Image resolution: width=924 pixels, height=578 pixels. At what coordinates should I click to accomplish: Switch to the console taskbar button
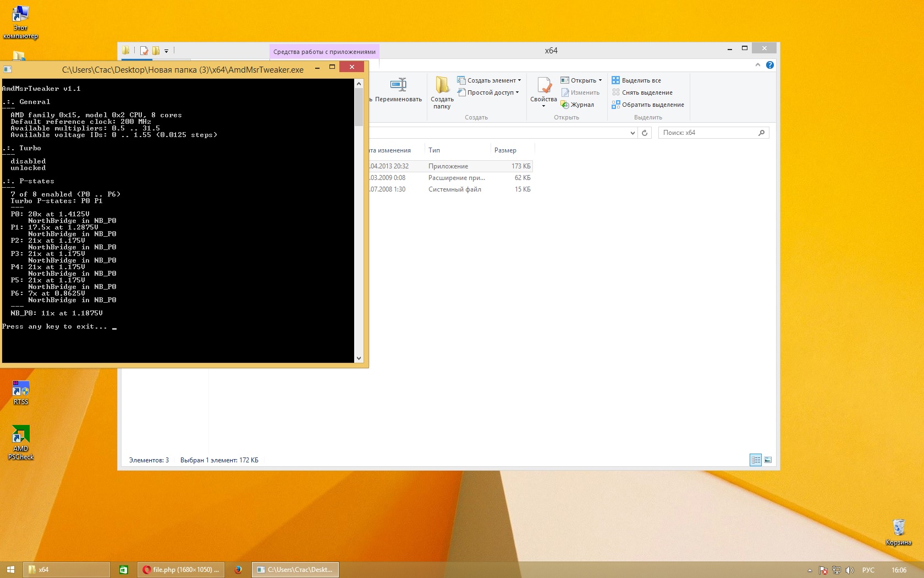pyautogui.click(x=295, y=570)
